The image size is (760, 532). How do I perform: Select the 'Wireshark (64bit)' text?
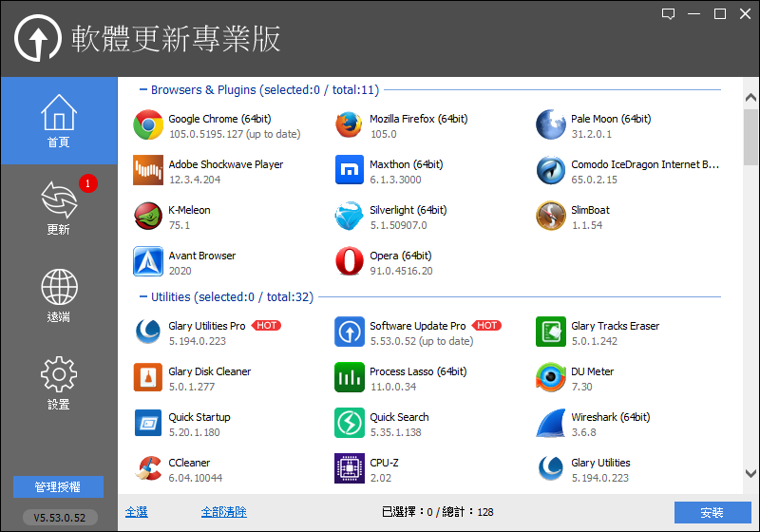point(611,417)
